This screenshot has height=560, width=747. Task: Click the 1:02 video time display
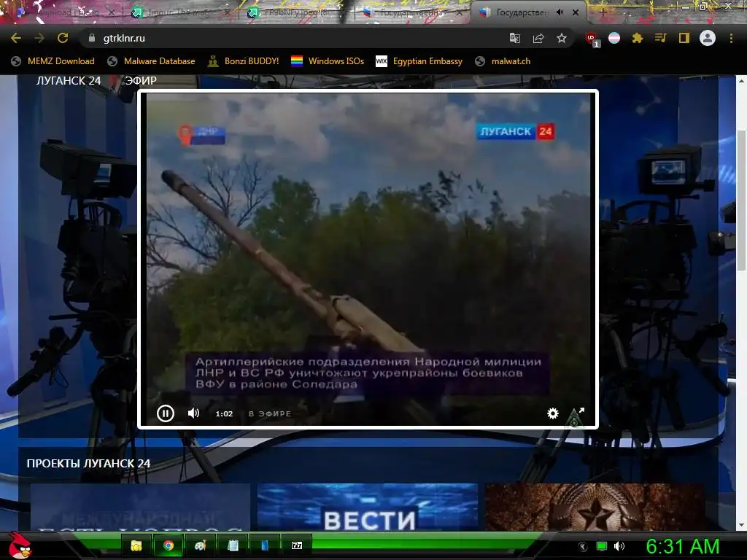click(224, 414)
